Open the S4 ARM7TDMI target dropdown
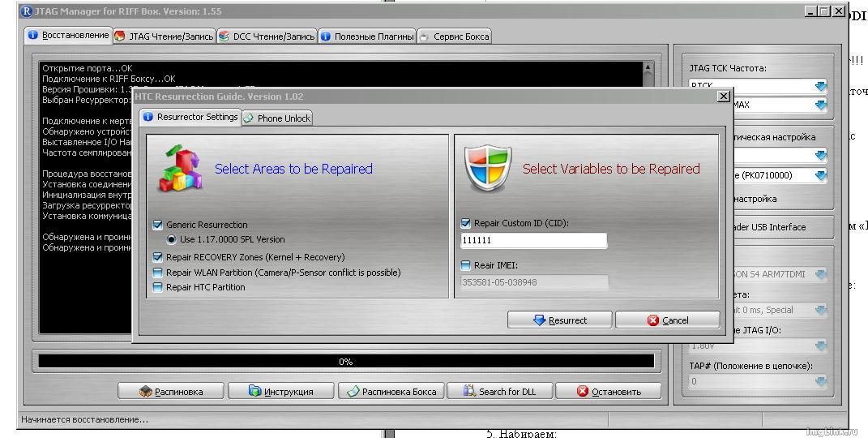 coord(820,274)
